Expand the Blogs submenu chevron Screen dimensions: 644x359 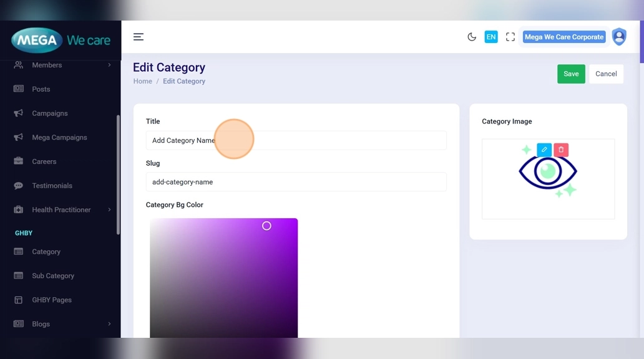[109, 324]
